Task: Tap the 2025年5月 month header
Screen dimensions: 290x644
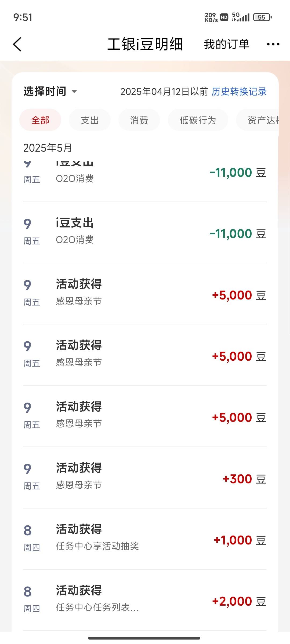Action: pyautogui.click(x=48, y=148)
